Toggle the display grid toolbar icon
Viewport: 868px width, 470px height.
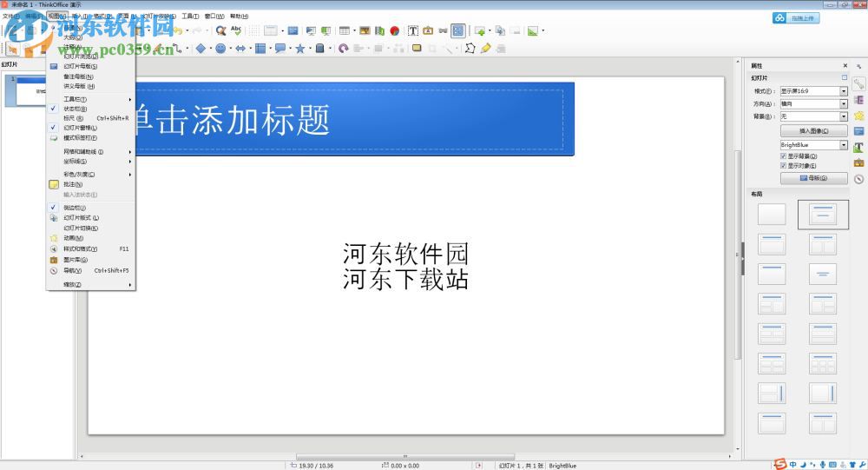pos(254,30)
